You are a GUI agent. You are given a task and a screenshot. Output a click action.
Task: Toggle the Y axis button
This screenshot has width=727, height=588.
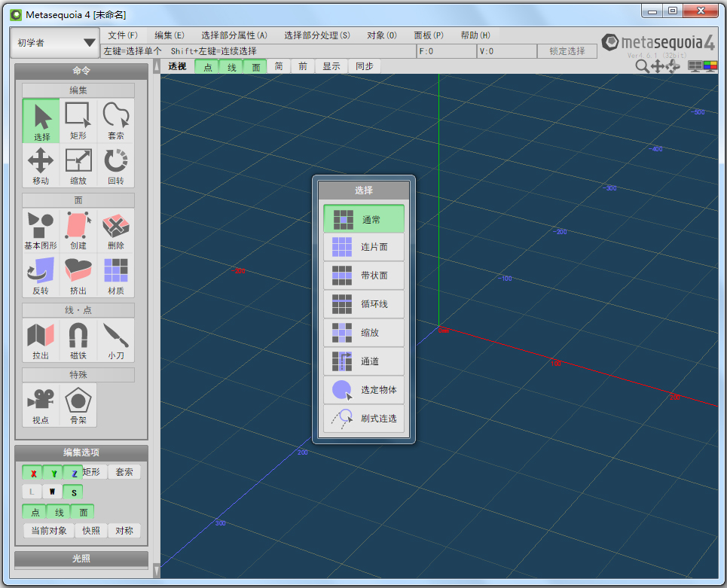(x=53, y=473)
